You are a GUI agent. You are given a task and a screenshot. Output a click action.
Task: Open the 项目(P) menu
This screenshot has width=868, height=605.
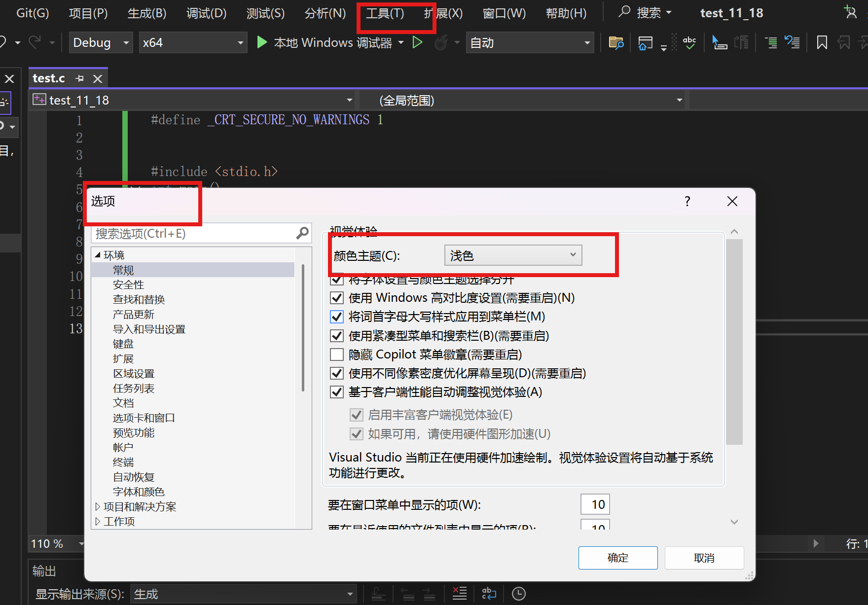(88, 13)
